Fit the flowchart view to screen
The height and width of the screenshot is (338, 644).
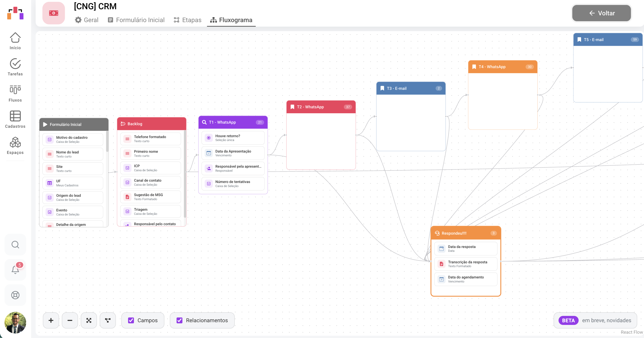(x=89, y=320)
